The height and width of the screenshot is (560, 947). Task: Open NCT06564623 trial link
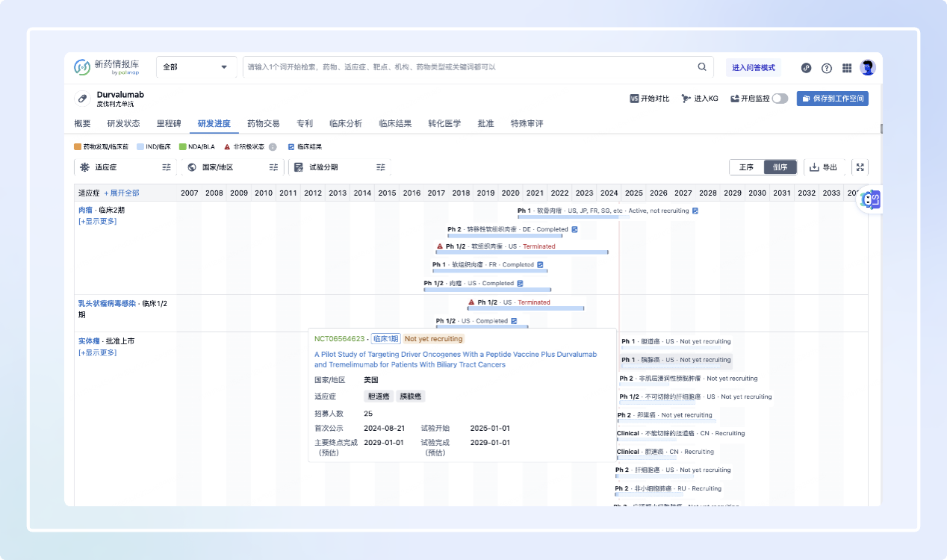pyautogui.click(x=340, y=339)
